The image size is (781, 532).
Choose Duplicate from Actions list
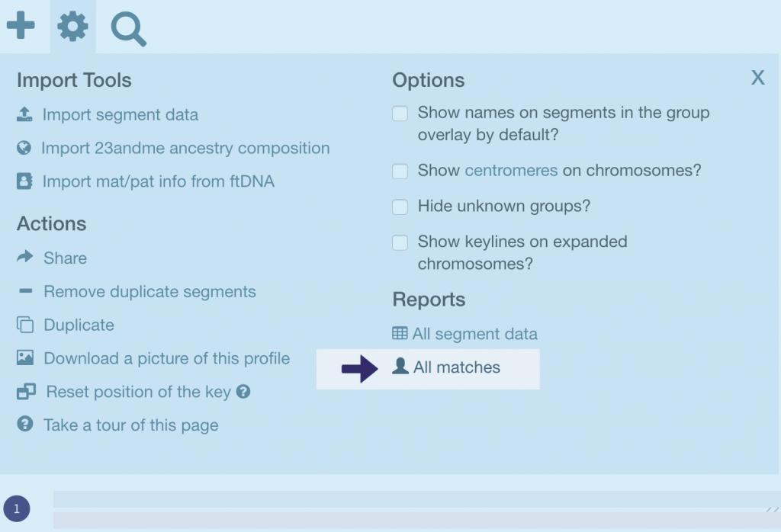(79, 325)
